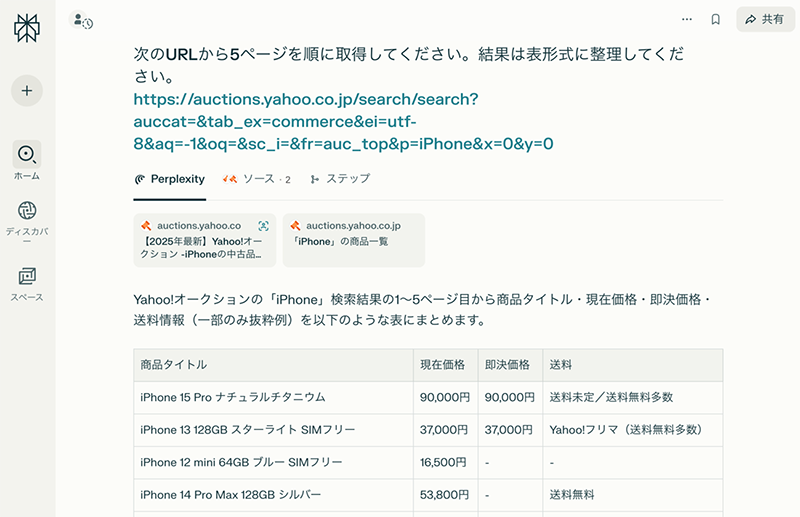Open the three-dot more options menu
800x517 pixels.
pyautogui.click(x=686, y=19)
